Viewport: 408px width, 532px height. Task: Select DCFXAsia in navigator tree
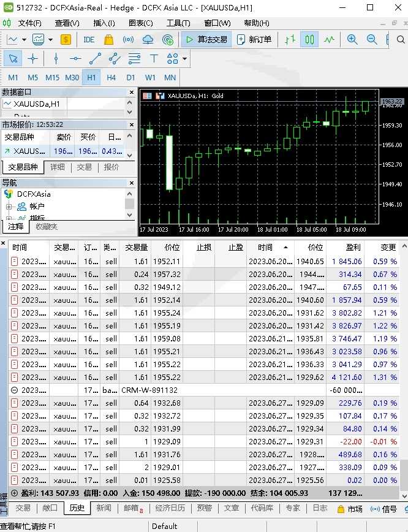(x=34, y=194)
